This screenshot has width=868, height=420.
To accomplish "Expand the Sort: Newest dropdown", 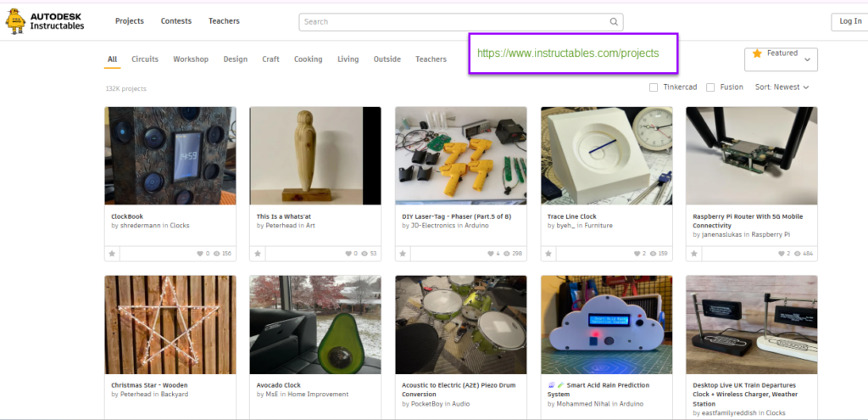I will [782, 87].
